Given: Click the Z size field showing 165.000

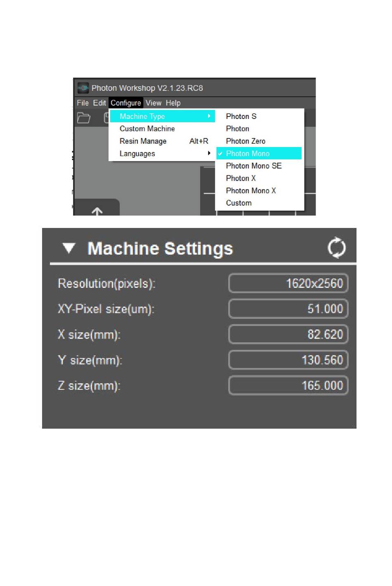Looking at the screenshot, I should pyautogui.click(x=288, y=386).
